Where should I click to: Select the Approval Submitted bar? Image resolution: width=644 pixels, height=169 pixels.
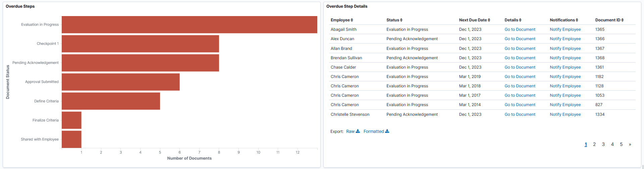(121, 82)
